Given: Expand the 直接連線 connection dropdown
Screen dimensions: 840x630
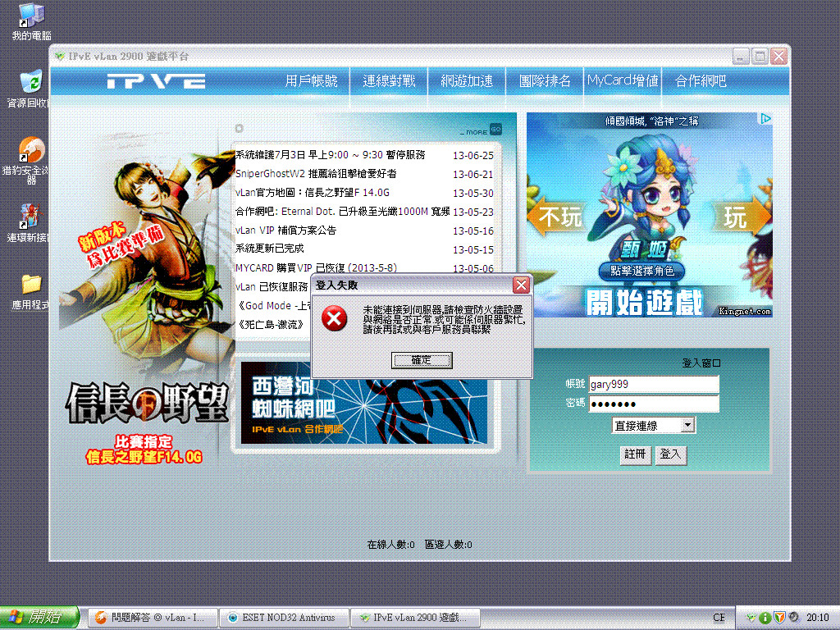Looking at the screenshot, I should point(688,426).
